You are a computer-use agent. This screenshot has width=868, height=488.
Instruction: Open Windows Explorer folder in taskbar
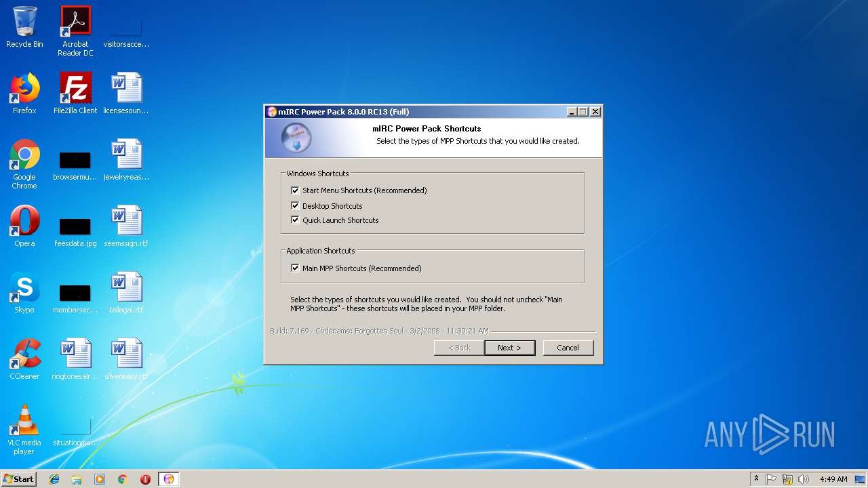coord(77,479)
